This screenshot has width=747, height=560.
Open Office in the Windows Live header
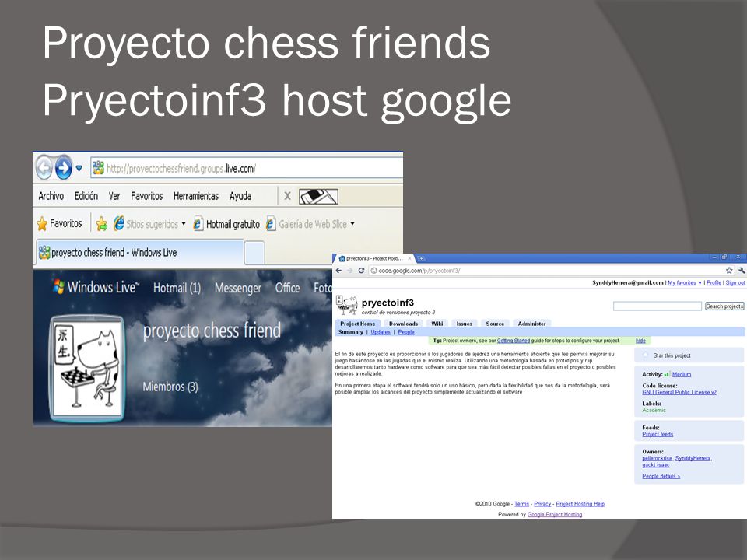(288, 288)
